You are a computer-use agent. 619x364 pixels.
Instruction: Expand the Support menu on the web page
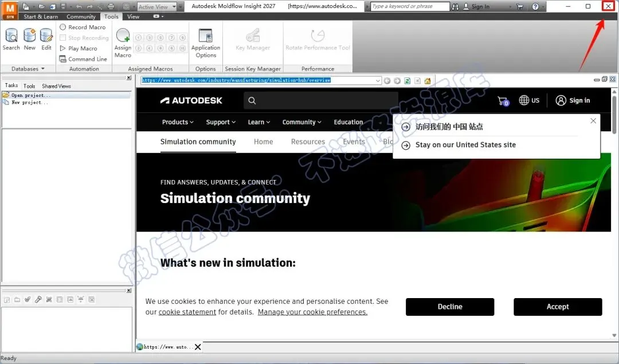click(x=221, y=122)
